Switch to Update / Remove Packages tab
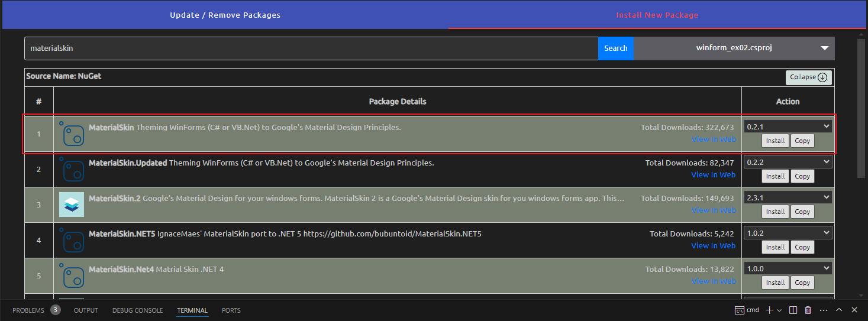Image resolution: width=868 pixels, height=321 pixels. pos(225,15)
